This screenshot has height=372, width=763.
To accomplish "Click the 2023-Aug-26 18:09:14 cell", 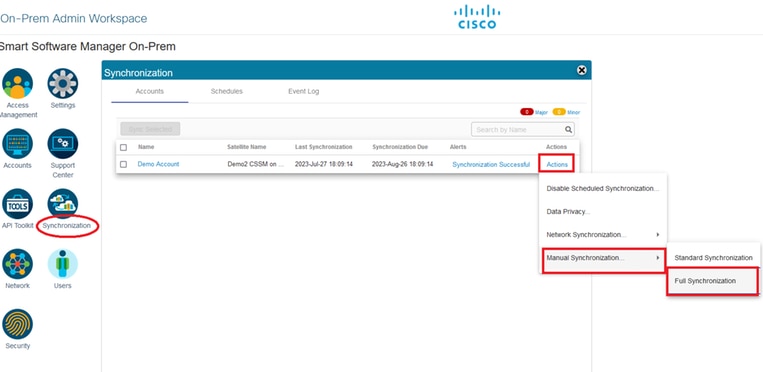I will (402, 165).
